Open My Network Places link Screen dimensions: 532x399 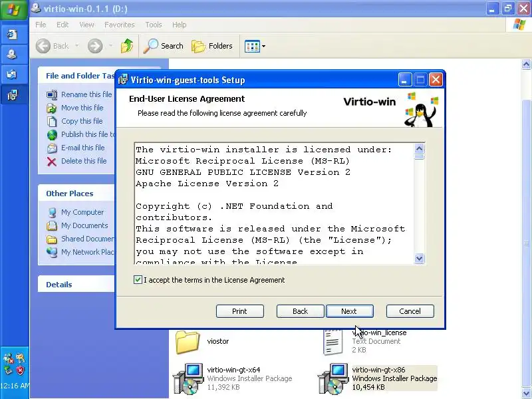coord(88,252)
